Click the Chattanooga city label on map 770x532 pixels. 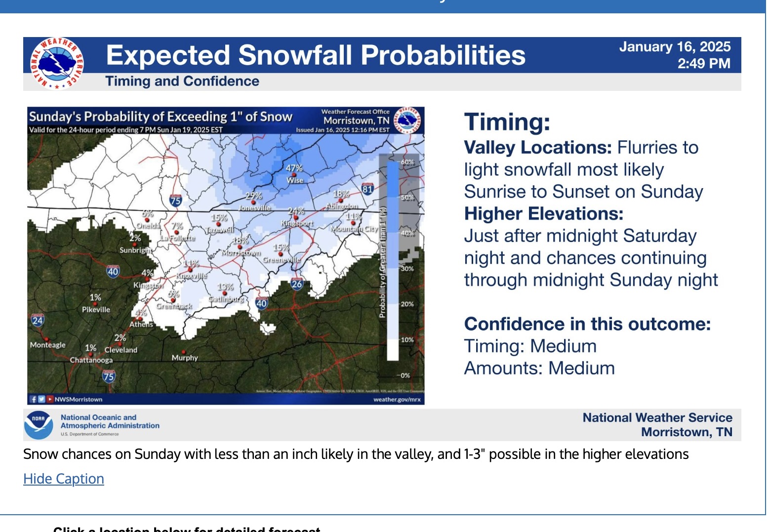point(91,360)
